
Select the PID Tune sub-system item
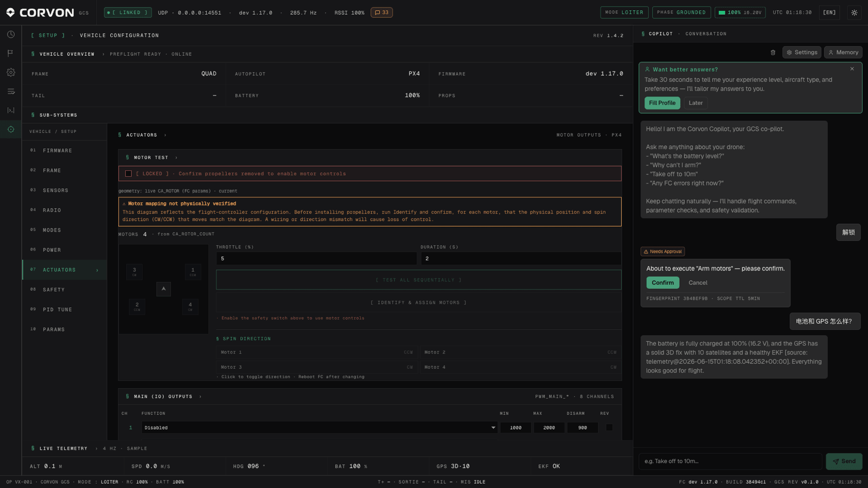[x=65, y=310]
